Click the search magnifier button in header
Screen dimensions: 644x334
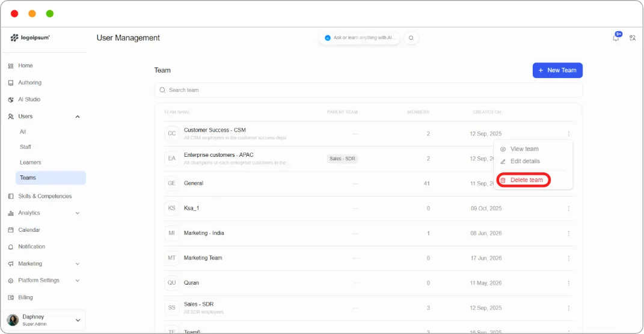[411, 38]
